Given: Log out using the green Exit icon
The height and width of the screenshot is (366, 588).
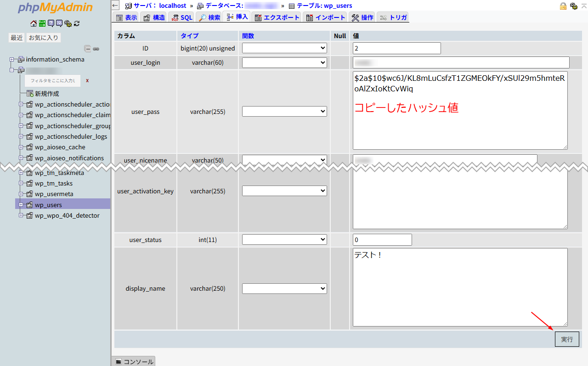Looking at the screenshot, I should [42, 23].
